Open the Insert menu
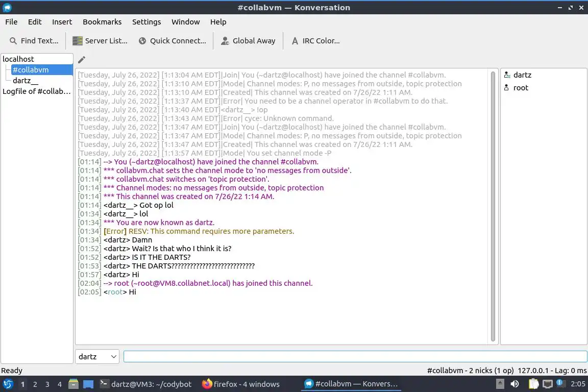The image size is (588, 392). click(x=62, y=22)
